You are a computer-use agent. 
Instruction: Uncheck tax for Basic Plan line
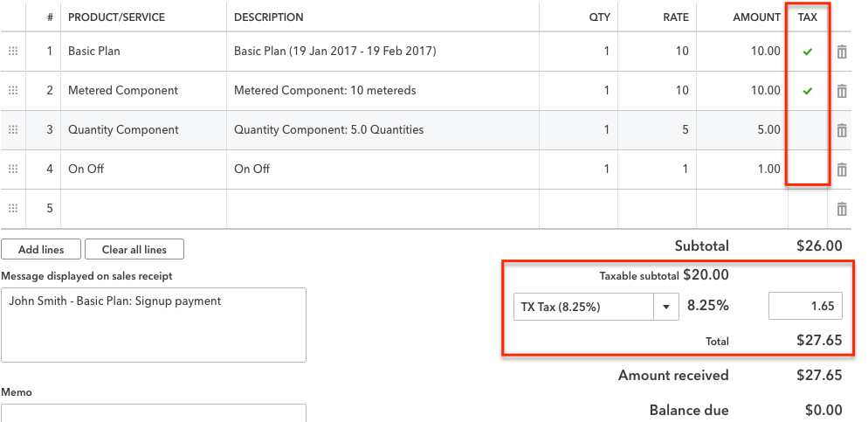tap(807, 52)
